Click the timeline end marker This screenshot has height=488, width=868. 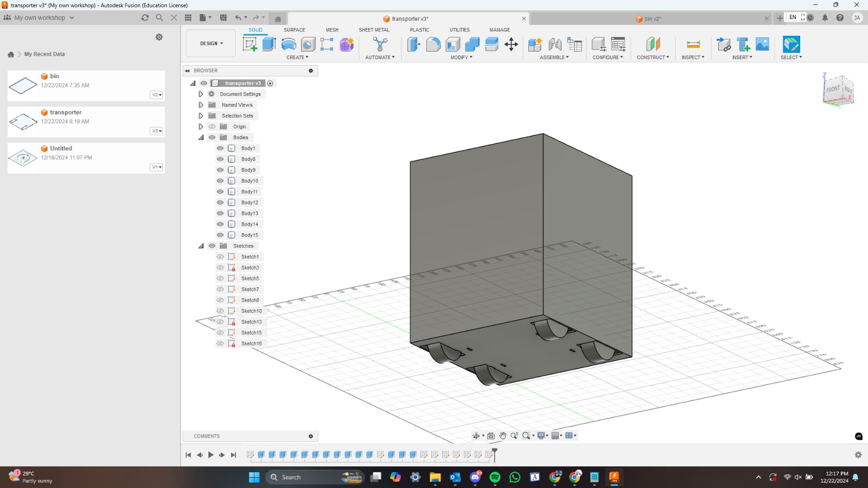click(494, 454)
